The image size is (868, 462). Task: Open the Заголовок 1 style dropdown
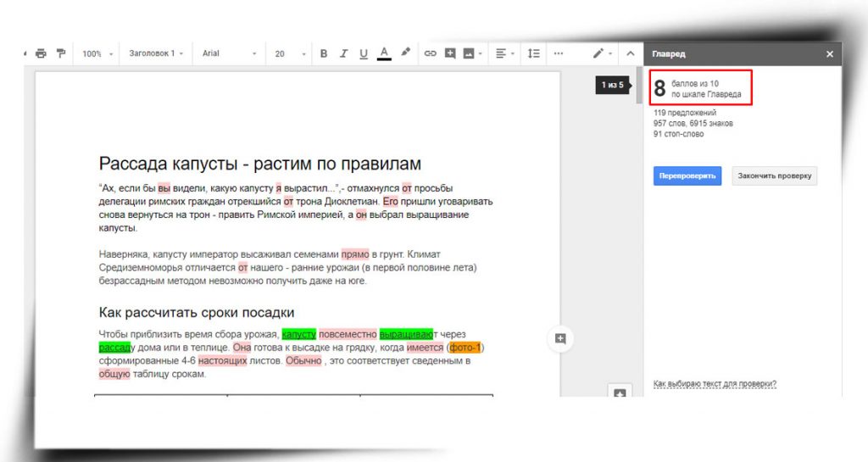[156, 53]
